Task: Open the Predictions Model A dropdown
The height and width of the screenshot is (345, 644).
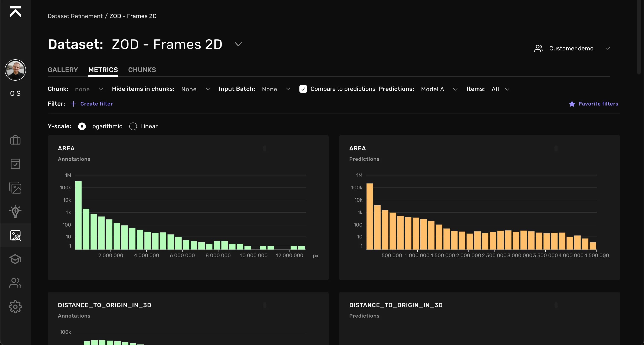Action: (x=439, y=89)
